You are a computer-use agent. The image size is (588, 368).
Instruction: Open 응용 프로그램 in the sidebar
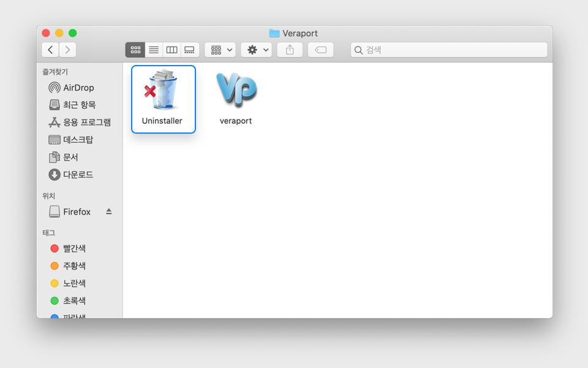[x=86, y=122]
